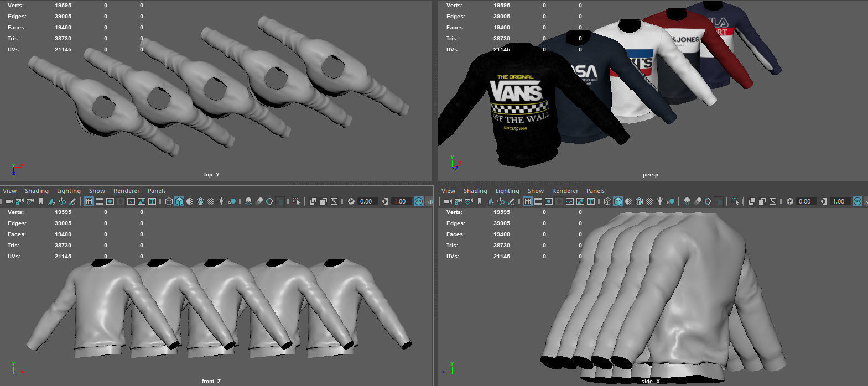
Task: Open Show menu of side -X panel
Action: (x=536, y=191)
